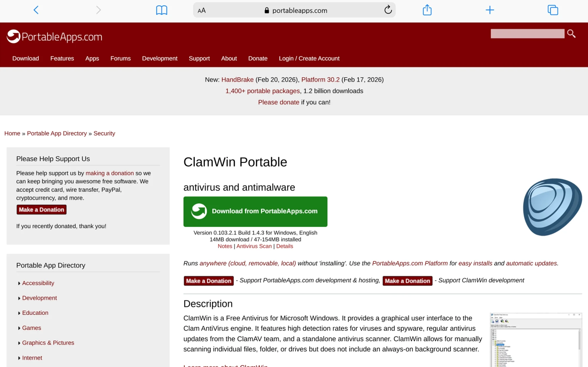
Task: Open the Games directory category
Action: (32, 328)
